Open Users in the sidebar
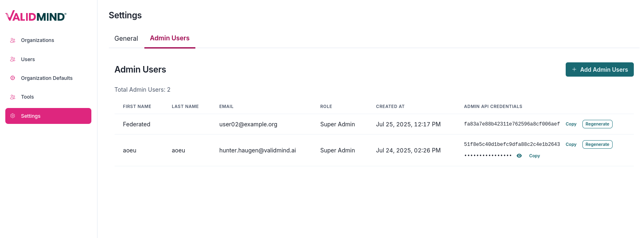The width and height of the screenshot is (644, 238). pos(48,59)
